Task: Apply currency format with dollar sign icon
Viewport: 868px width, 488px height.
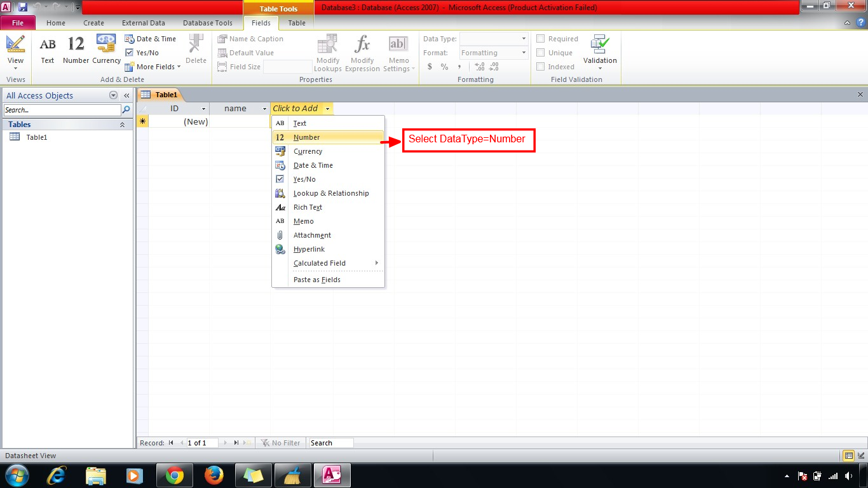Action: coord(430,66)
